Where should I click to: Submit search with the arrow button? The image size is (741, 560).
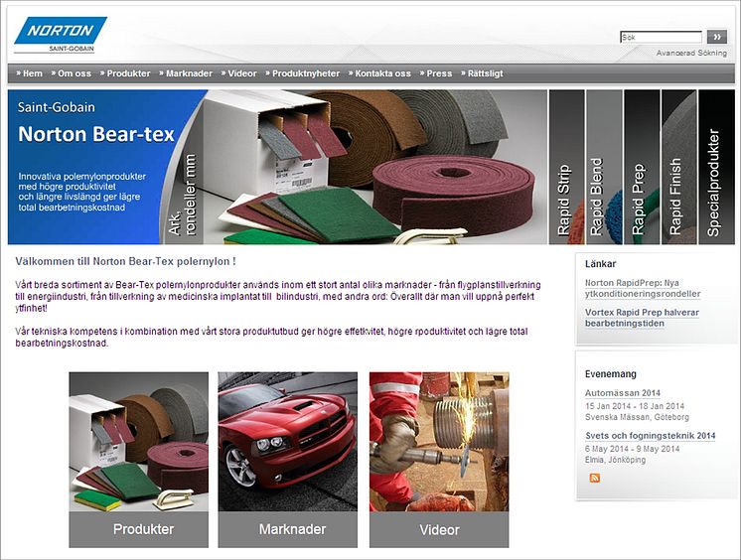[x=717, y=37]
